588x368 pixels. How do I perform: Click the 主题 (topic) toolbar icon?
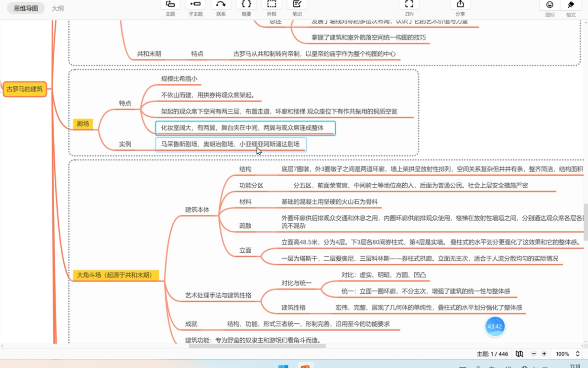170,4
